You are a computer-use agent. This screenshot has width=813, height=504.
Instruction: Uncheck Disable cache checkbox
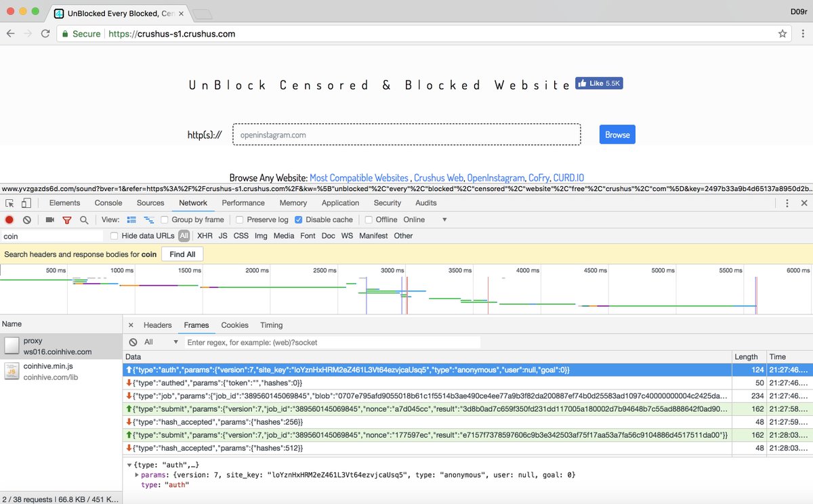pos(299,219)
